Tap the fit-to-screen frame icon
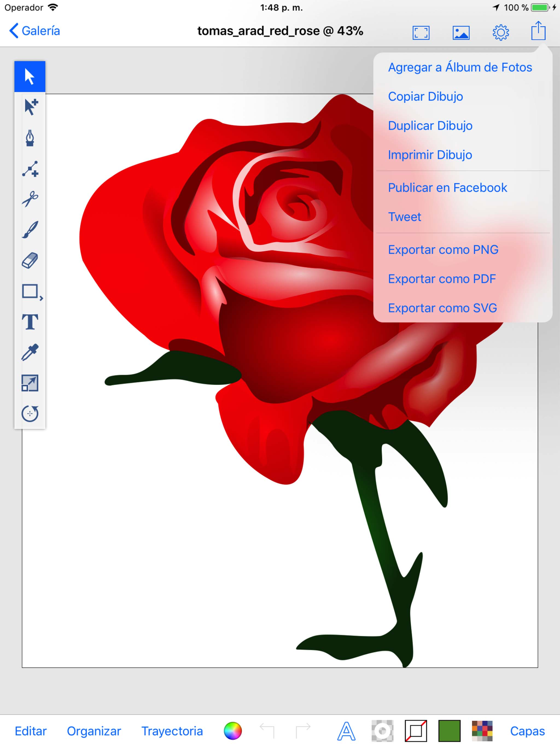This screenshot has height=747, width=560. (421, 33)
